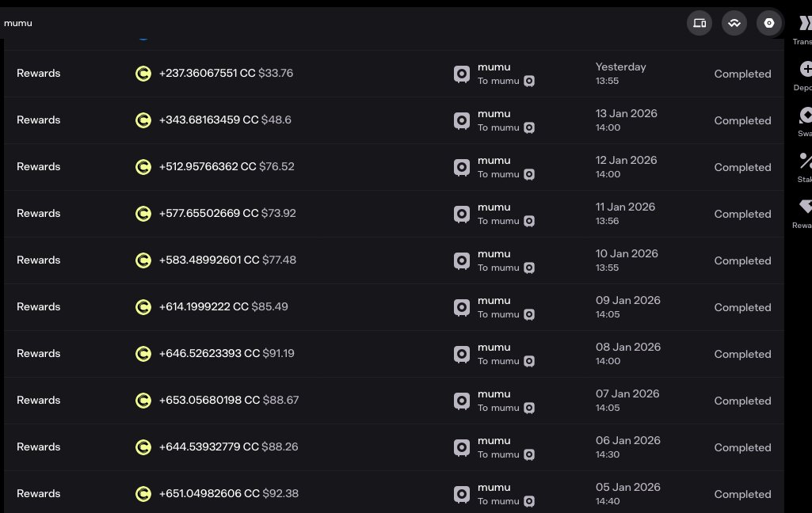This screenshot has width=812, height=513.
Task: Select the Stake percent icon
Action: (x=805, y=161)
